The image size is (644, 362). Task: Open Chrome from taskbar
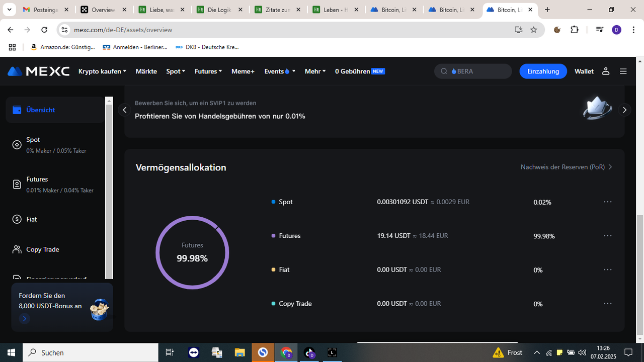pos(286,352)
